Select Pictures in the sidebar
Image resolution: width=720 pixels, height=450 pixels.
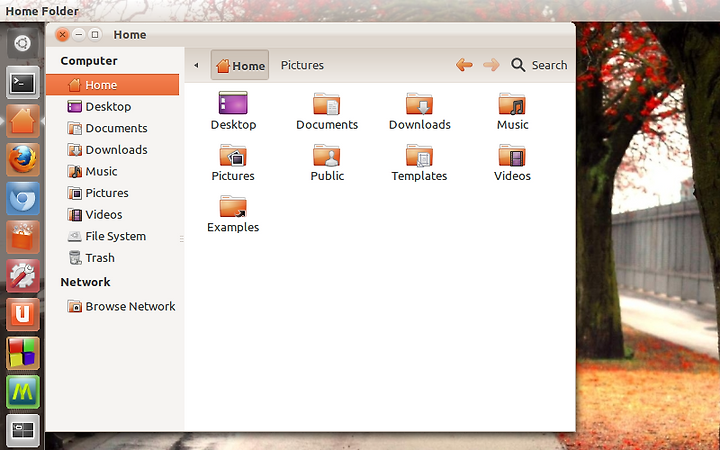click(112, 193)
